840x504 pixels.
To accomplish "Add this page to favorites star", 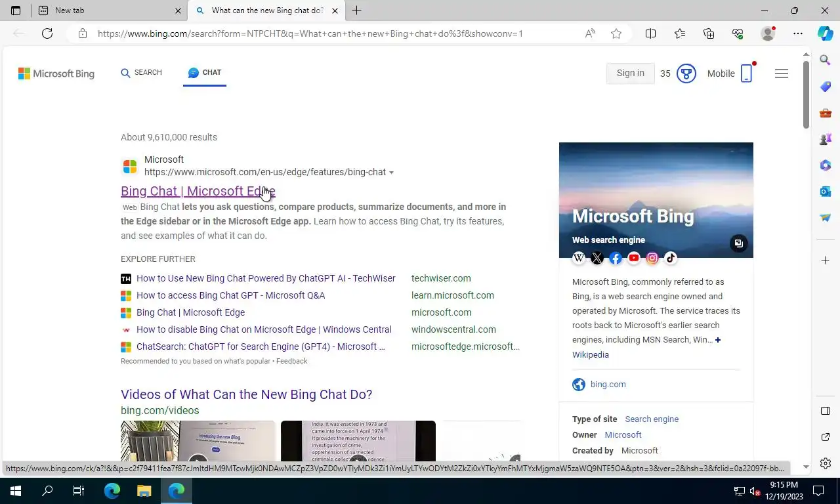I will pos(616,33).
